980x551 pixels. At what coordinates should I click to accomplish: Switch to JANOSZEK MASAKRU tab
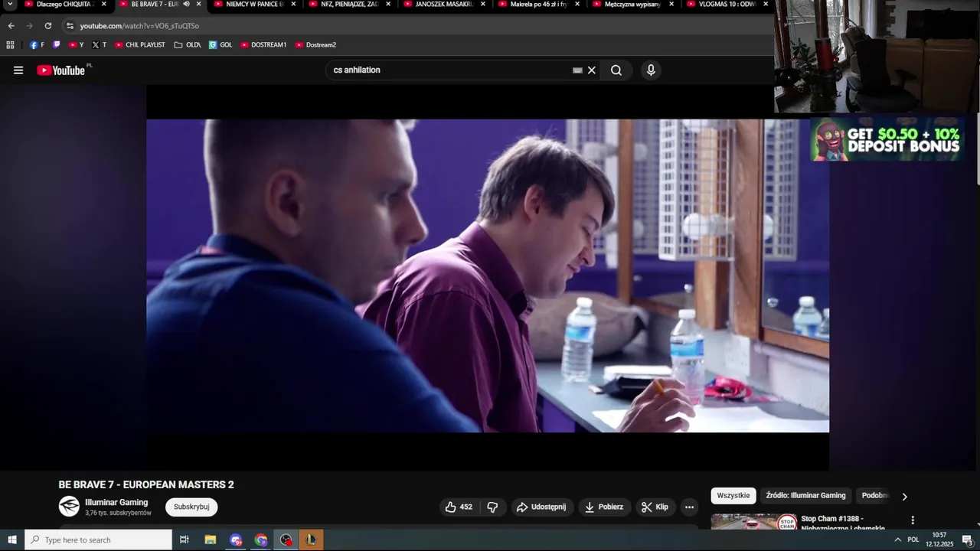[439, 4]
